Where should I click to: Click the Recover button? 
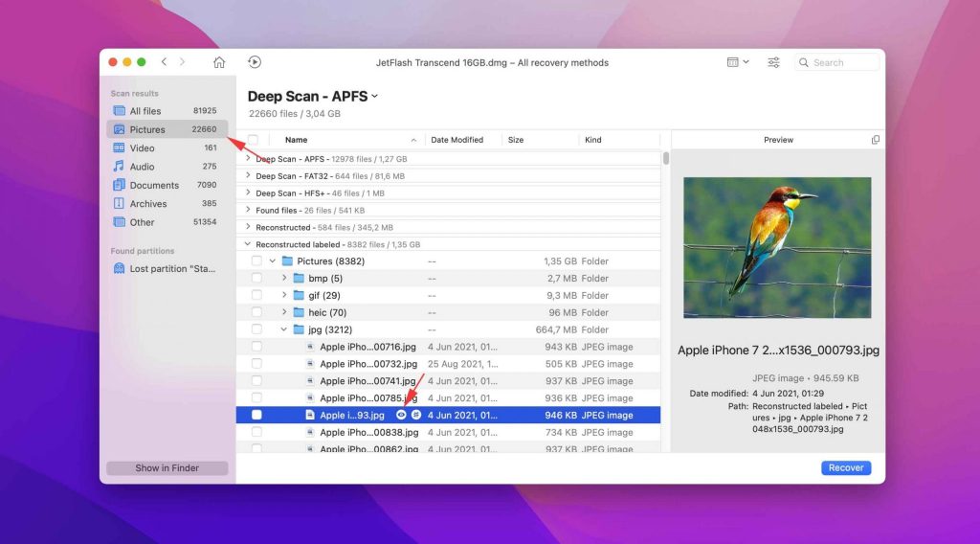[x=846, y=467]
